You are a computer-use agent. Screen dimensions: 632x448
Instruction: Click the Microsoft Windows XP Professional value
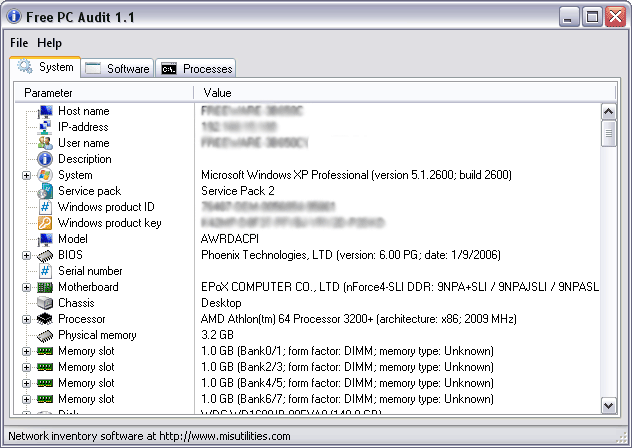click(x=356, y=175)
